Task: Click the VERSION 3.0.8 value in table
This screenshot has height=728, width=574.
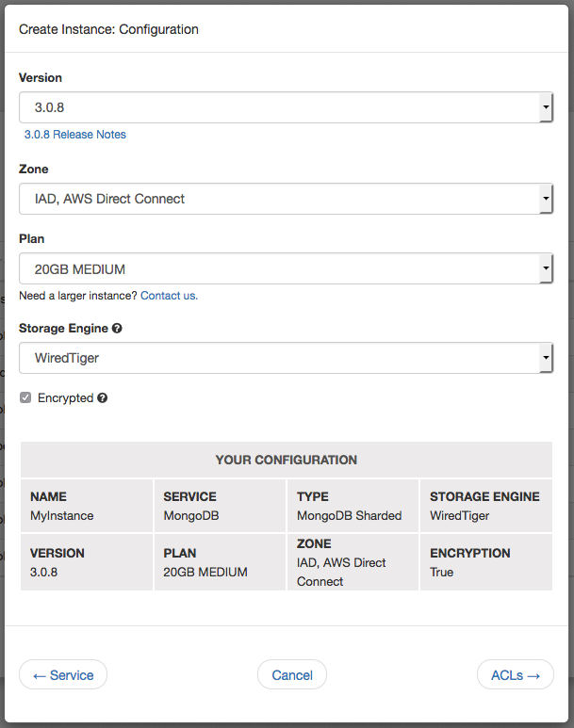Action: tap(43, 572)
